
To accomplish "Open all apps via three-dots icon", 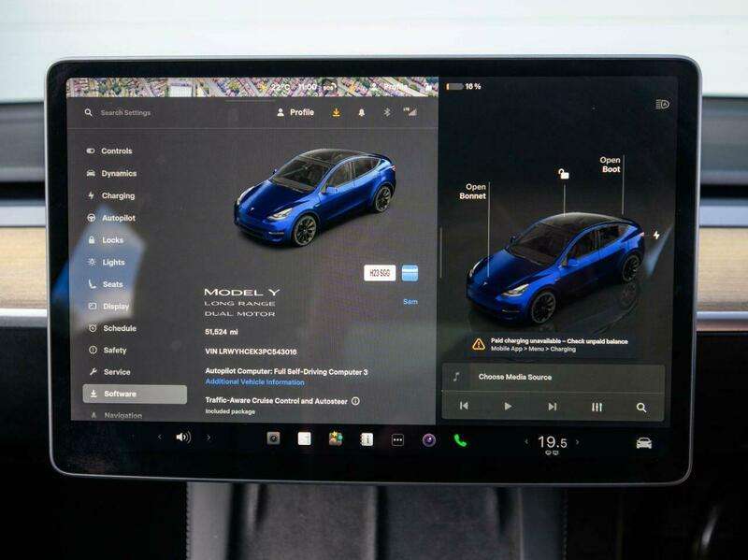I will (x=398, y=439).
